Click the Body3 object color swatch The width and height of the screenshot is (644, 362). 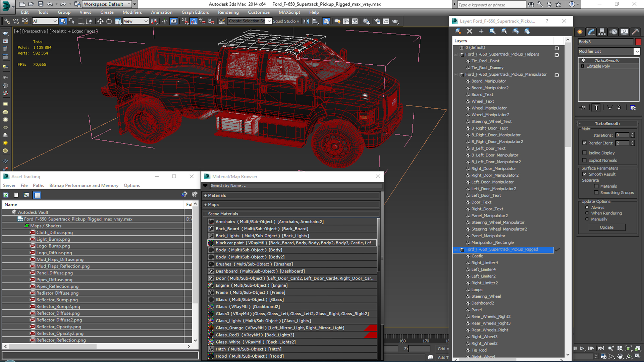(638, 42)
